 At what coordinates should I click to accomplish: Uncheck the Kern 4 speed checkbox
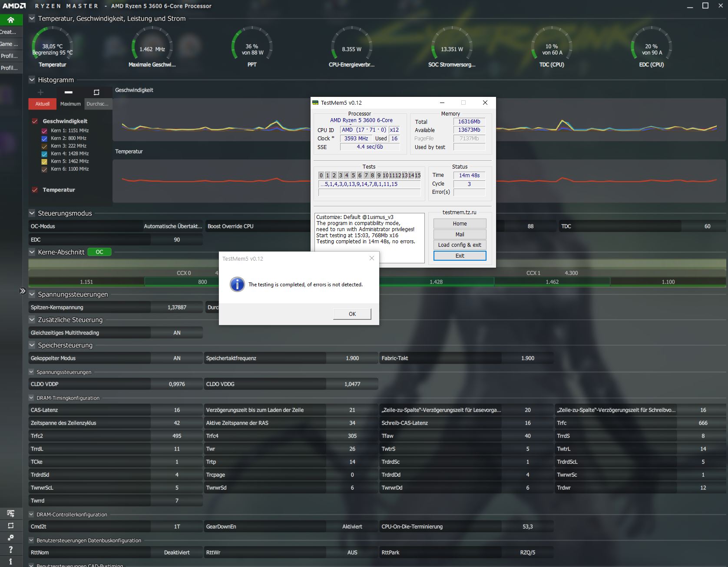(x=44, y=154)
